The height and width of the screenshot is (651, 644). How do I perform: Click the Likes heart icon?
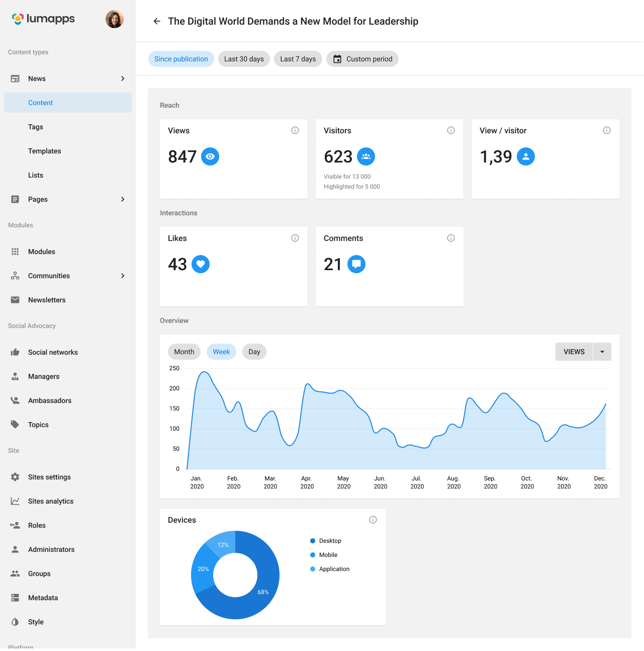201,264
